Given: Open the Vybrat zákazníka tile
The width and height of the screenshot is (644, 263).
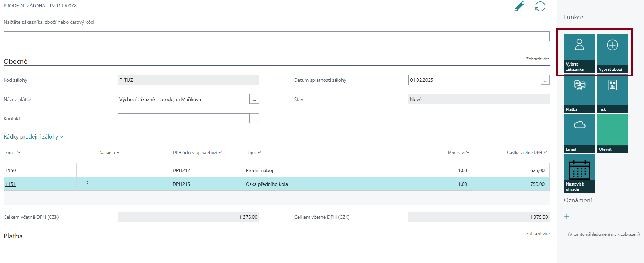Looking at the screenshot, I should point(579,54).
